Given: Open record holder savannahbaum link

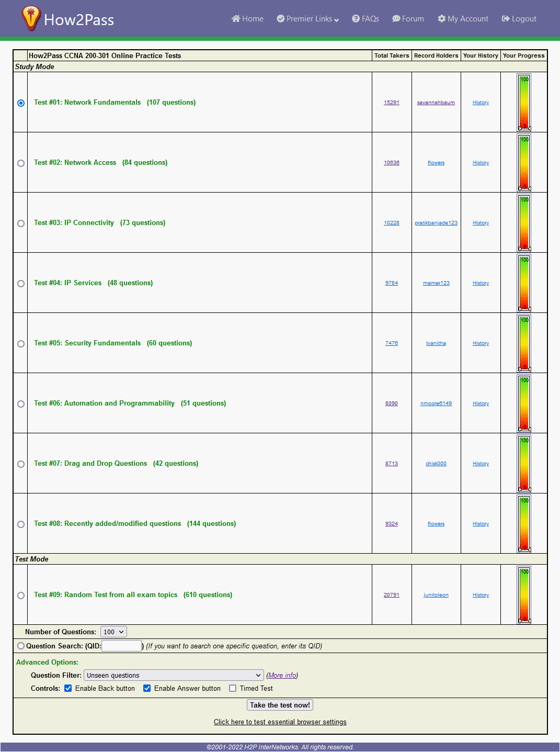Looking at the screenshot, I should [436, 103].
